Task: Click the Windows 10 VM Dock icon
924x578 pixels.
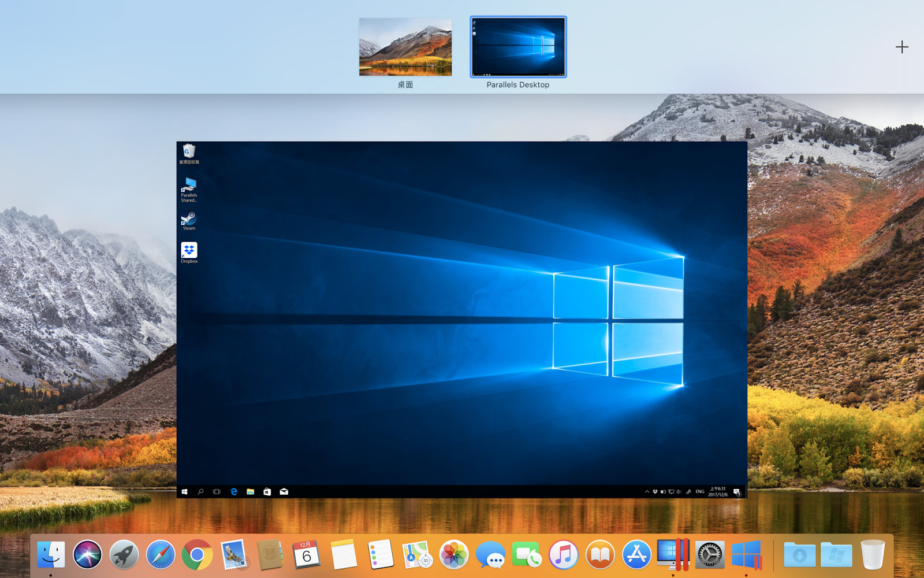Action: point(746,555)
